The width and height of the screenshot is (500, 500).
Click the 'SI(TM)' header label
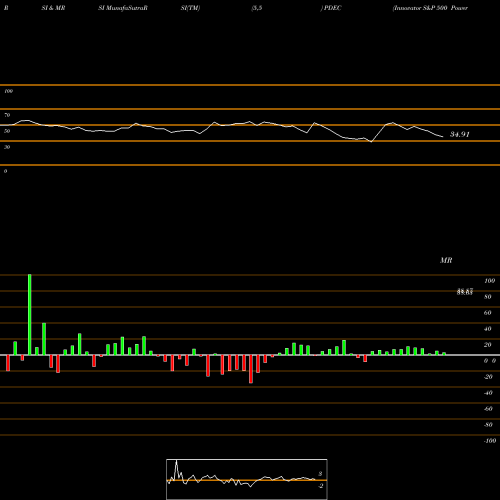190,8
